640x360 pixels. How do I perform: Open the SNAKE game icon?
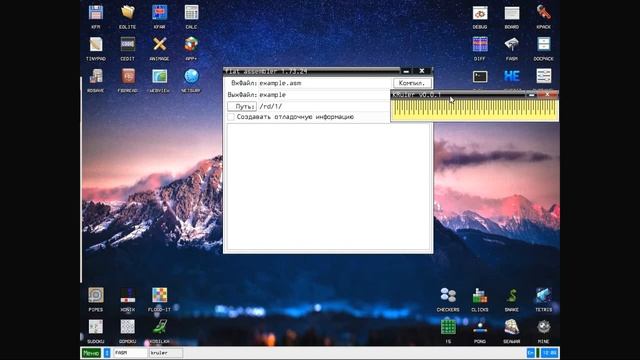[512, 296]
